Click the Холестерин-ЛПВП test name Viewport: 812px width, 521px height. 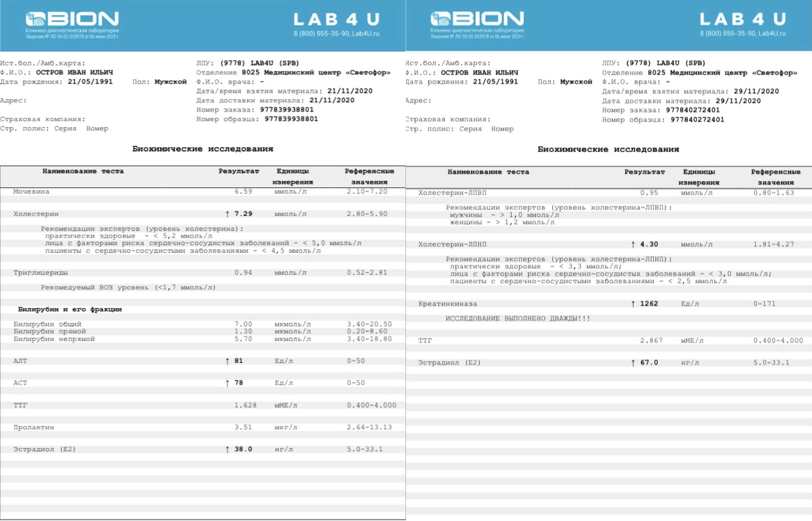coord(452,193)
